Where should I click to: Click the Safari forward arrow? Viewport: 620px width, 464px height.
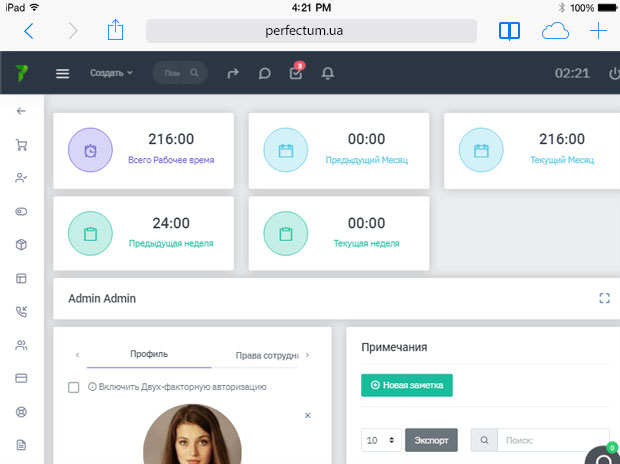pos(73,30)
